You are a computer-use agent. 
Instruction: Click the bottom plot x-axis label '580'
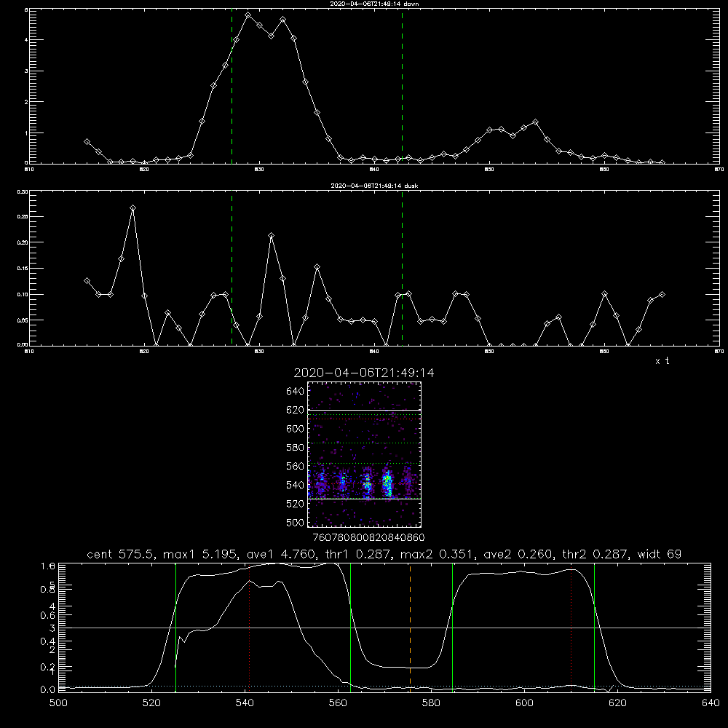click(x=431, y=703)
